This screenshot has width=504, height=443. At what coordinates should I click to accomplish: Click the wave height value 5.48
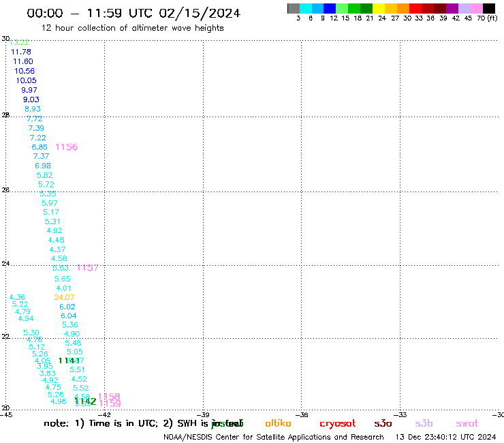[x=73, y=343]
